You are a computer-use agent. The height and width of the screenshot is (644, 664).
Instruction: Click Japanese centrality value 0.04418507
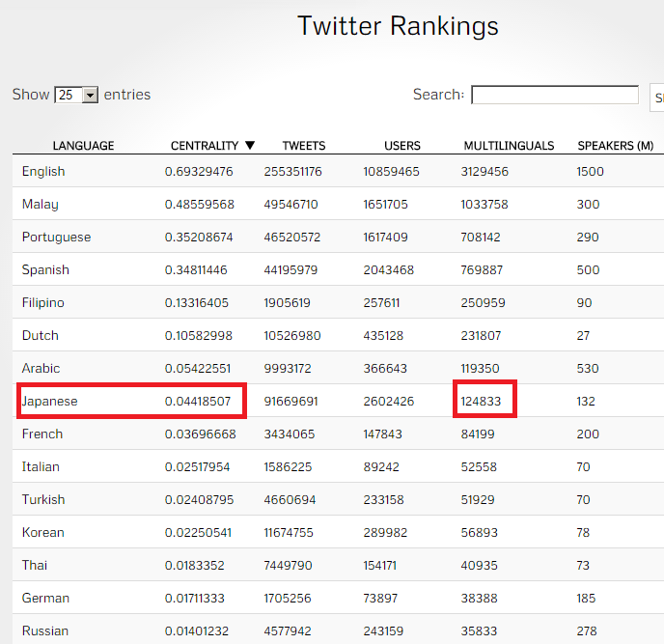pyautogui.click(x=198, y=402)
